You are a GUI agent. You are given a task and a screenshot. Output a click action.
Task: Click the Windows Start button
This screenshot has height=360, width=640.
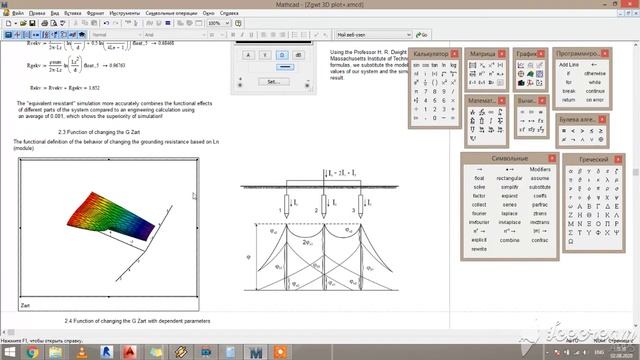9,352
